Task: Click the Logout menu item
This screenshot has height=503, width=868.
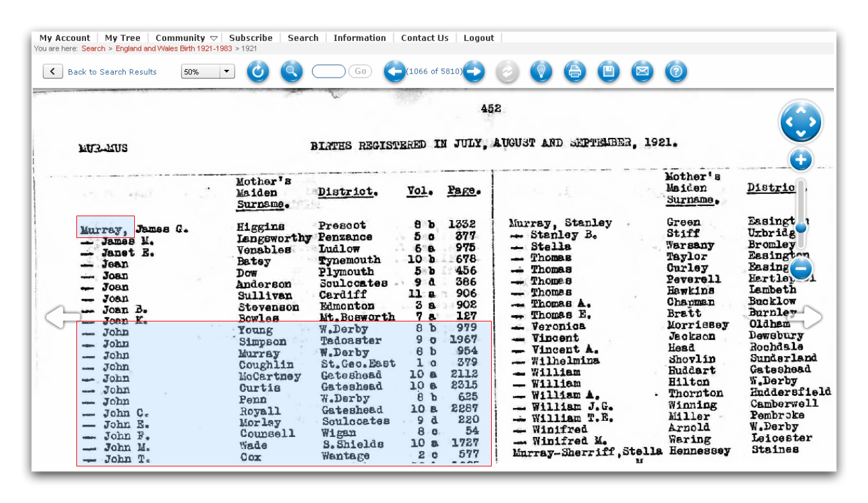Action: tap(479, 38)
